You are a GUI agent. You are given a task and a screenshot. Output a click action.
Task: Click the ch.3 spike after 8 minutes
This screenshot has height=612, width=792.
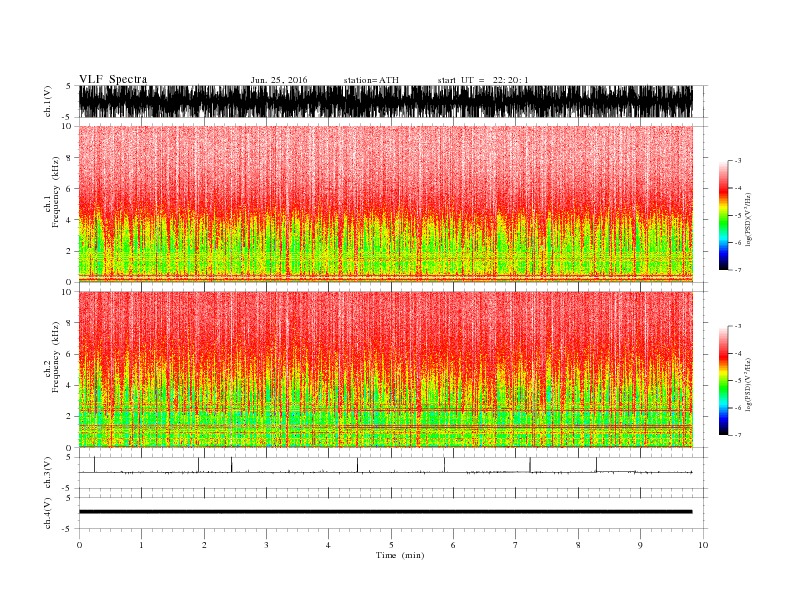597,465
